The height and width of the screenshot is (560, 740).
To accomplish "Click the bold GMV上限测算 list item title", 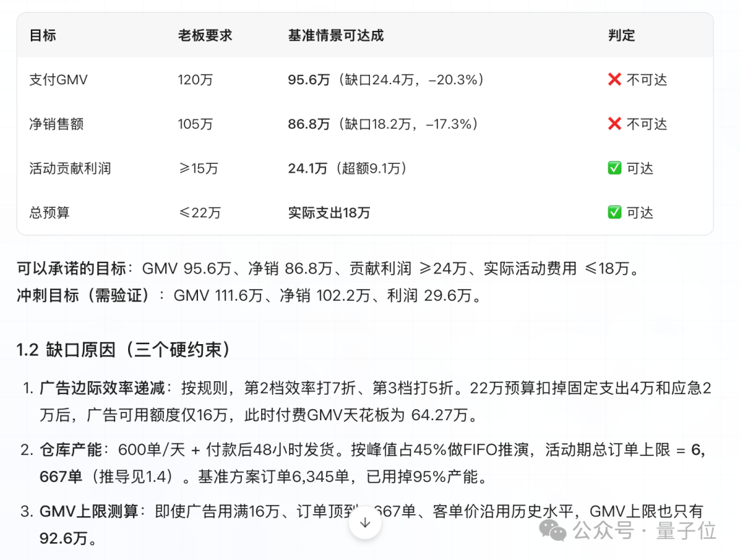I will click(88, 511).
